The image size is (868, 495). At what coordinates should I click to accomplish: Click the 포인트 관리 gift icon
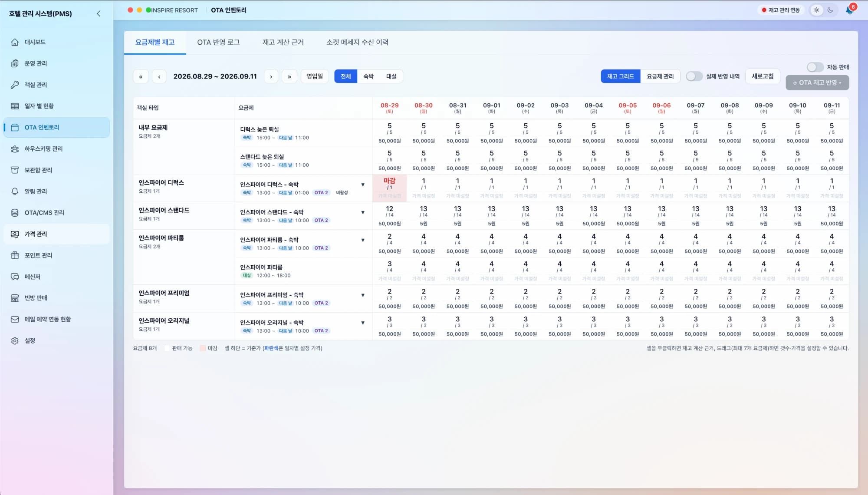coord(15,255)
